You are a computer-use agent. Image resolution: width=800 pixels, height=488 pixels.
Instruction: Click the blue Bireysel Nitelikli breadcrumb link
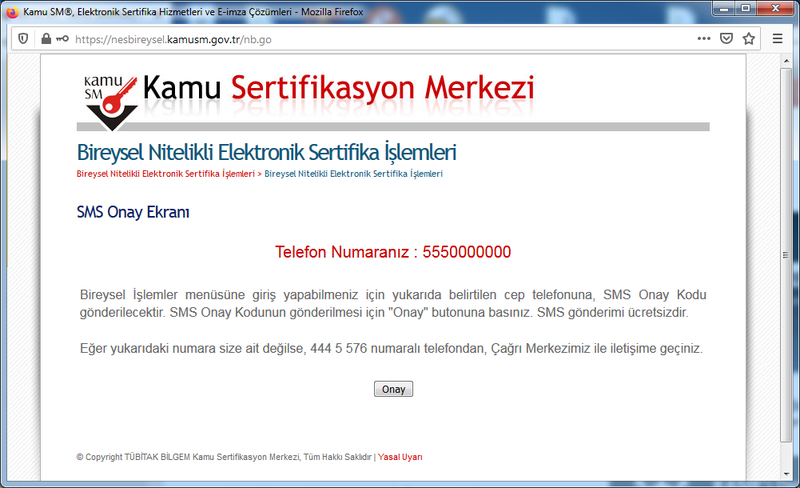353,174
